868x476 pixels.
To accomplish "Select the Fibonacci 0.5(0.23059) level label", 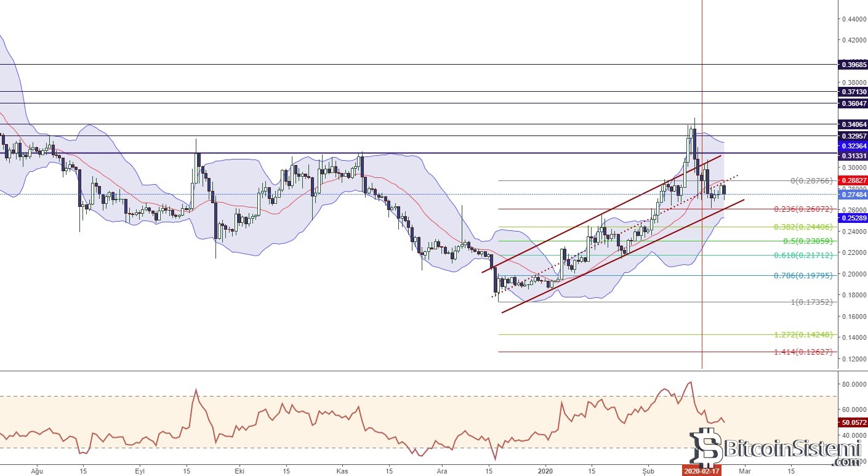I will [808, 241].
